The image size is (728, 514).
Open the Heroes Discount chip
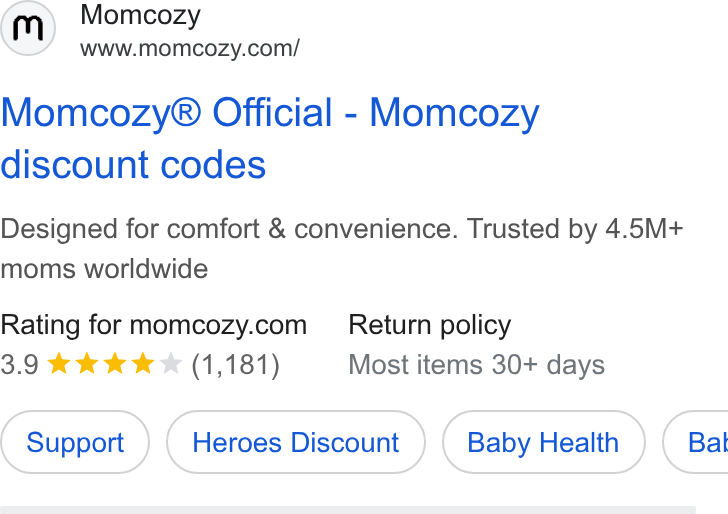point(296,442)
